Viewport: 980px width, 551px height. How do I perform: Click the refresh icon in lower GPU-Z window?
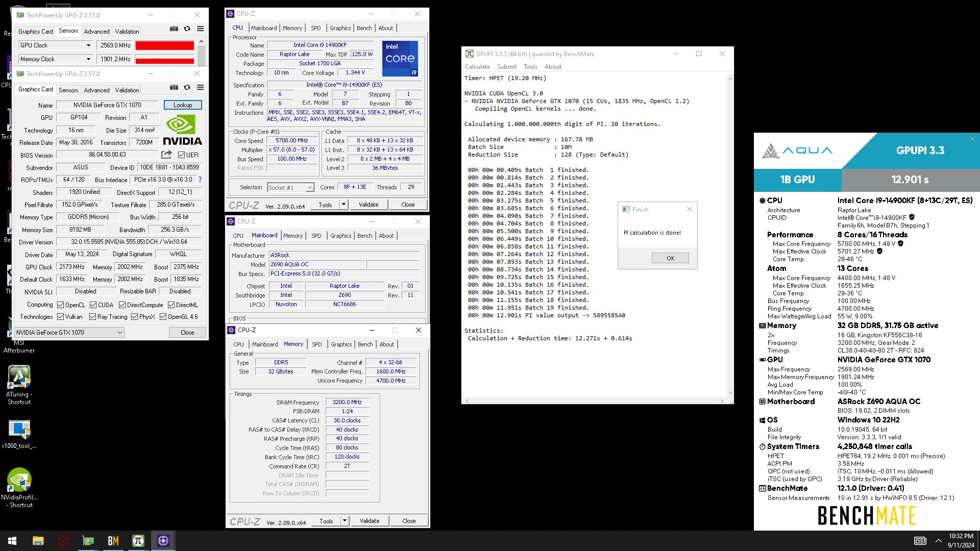[187, 88]
